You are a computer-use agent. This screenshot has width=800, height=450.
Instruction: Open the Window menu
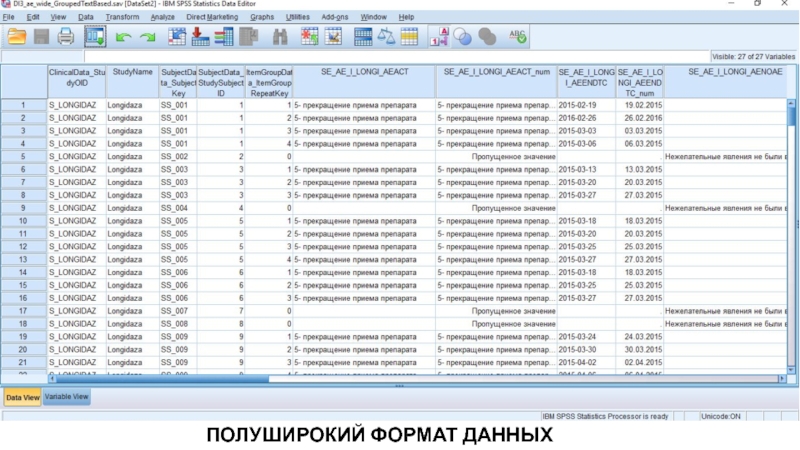(x=373, y=17)
